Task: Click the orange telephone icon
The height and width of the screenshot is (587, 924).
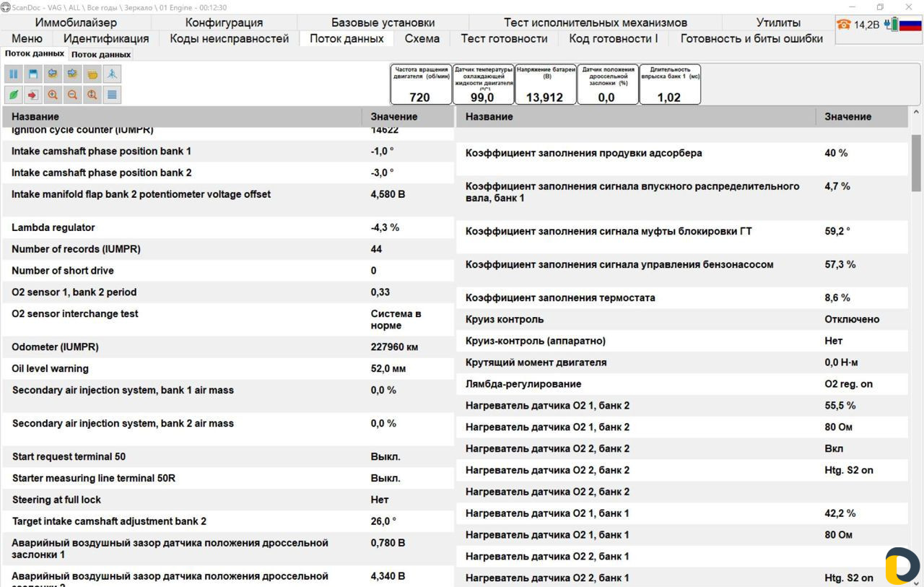Action: 843,24
